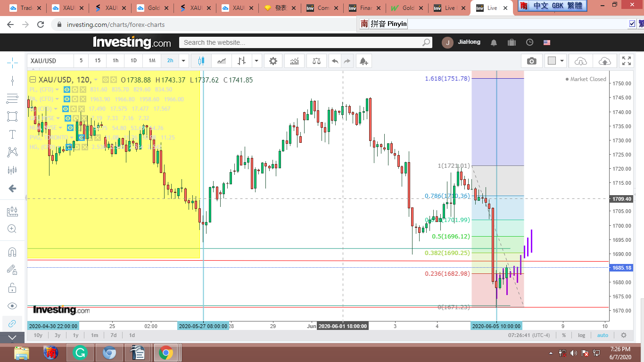Open the indicators panel icon
This screenshot has width=644, height=362.
pos(294,61)
